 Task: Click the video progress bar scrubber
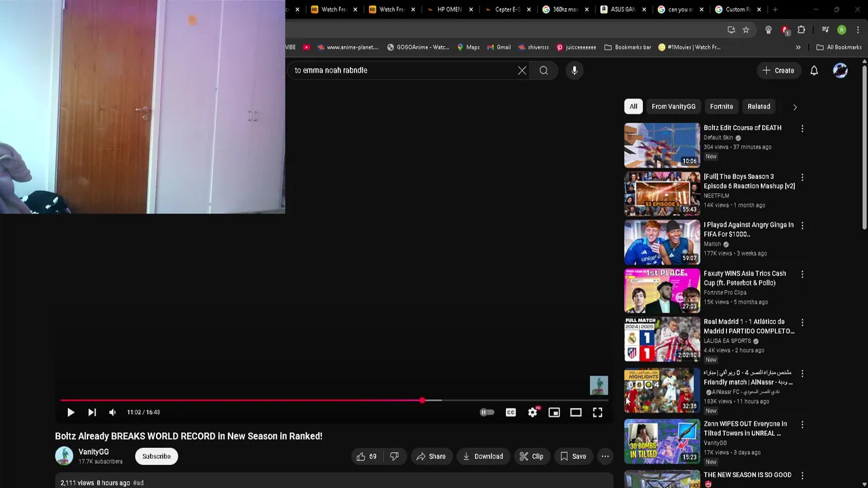(x=422, y=401)
